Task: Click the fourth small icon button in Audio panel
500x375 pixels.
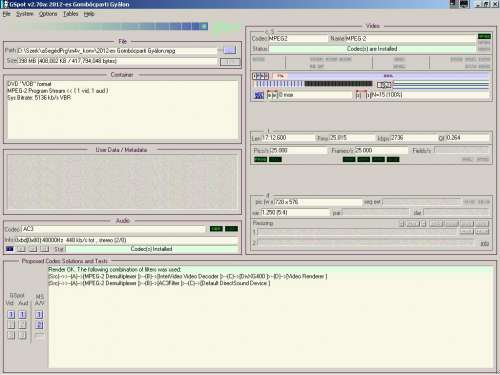Action: [44, 249]
